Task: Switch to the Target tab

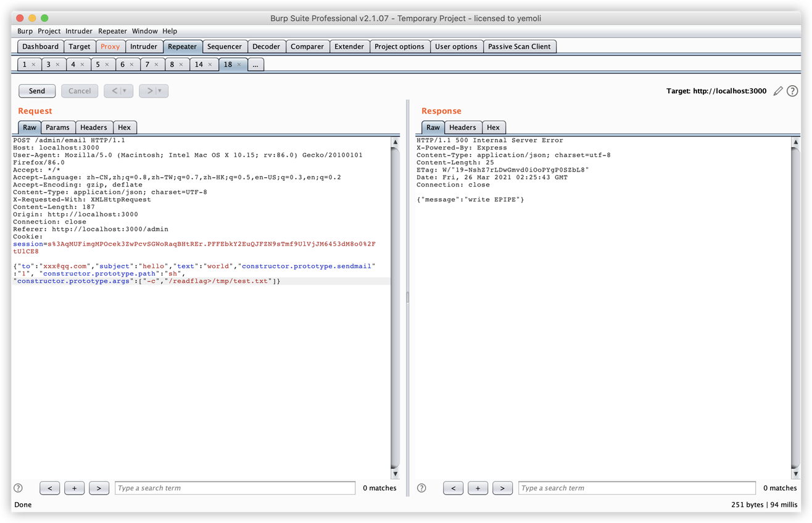Action: pyautogui.click(x=80, y=46)
